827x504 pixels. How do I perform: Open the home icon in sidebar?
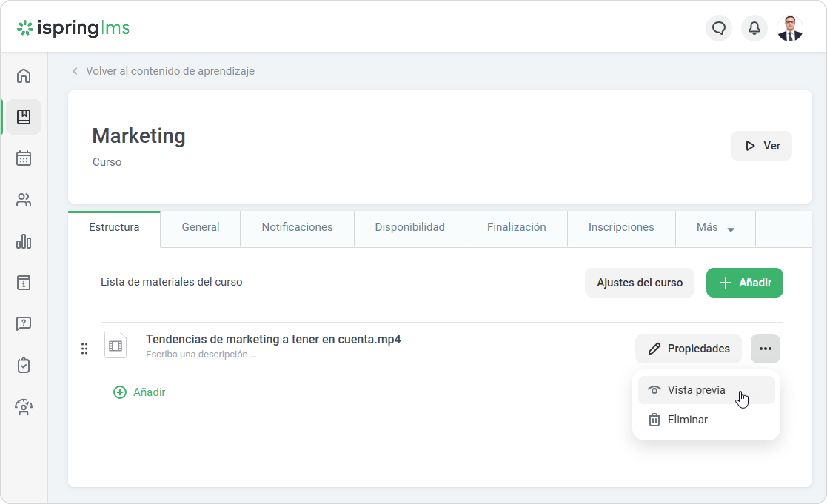click(x=24, y=76)
